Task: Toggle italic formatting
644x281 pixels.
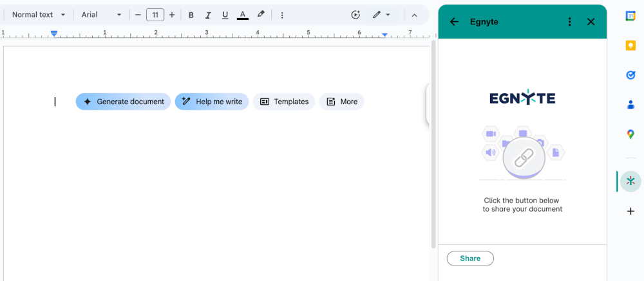Action: click(208, 15)
